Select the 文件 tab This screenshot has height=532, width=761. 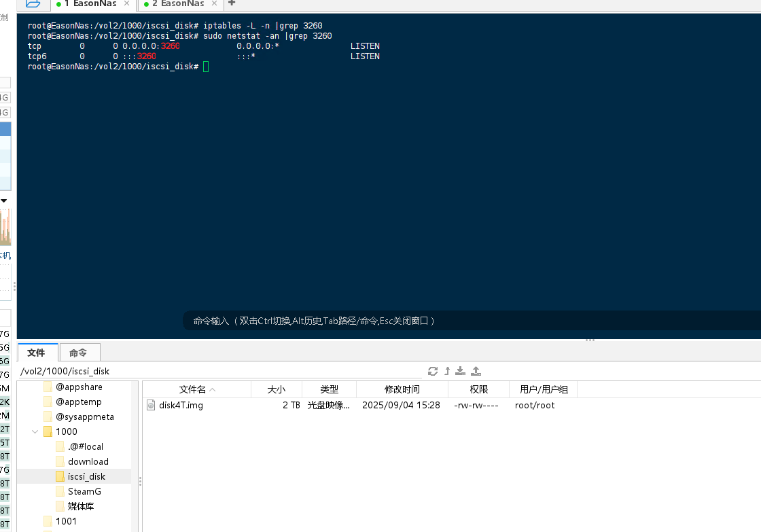tap(37, 353)
